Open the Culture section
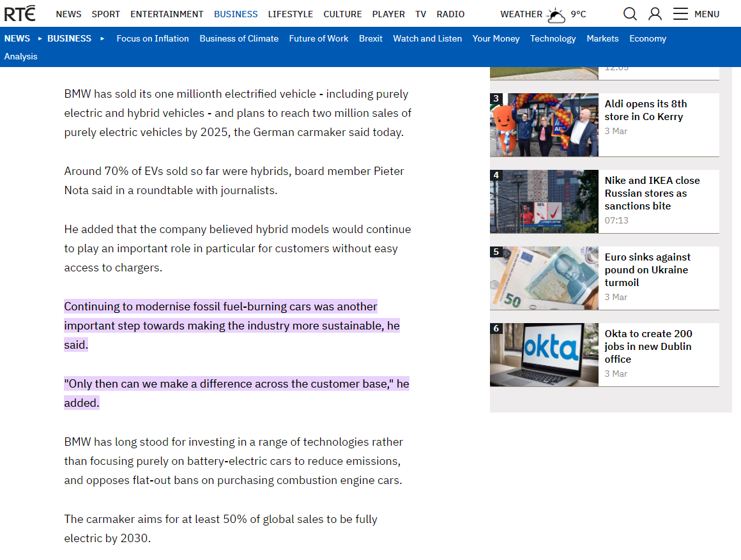This screenshot has height=560, width=741. pyautogui.click(x=342, y=14)
